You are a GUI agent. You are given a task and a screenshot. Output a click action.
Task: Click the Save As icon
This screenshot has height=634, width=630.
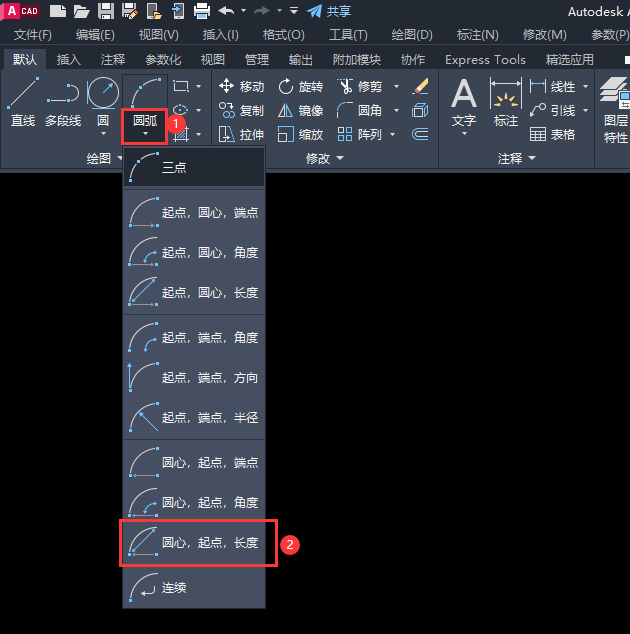(x=129, y=11)
